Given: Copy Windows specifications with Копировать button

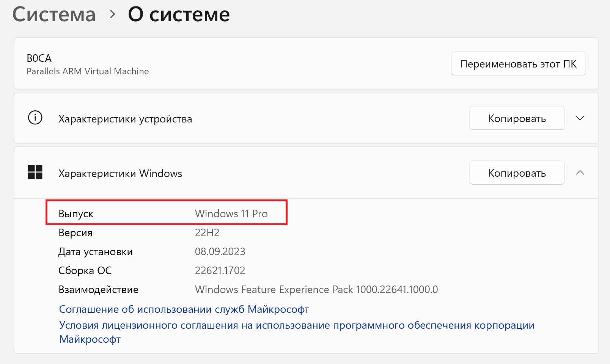Looking at the screenshot, I should click(517, 173).
